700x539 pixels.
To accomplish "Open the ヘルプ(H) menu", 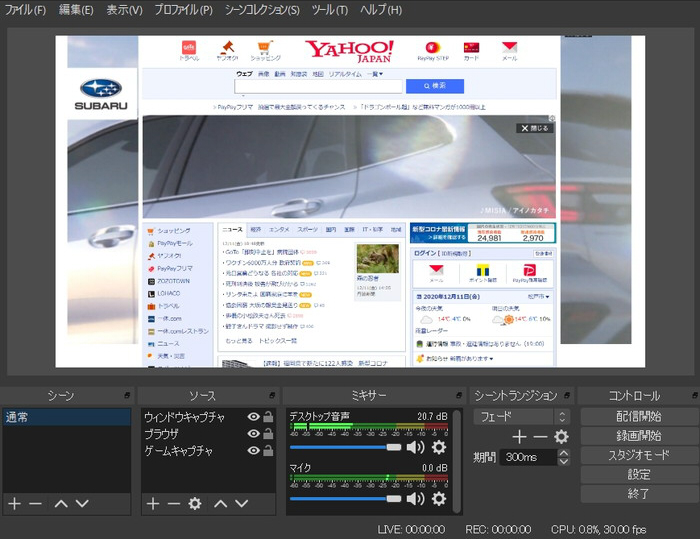I will click(x=381, y=10).
